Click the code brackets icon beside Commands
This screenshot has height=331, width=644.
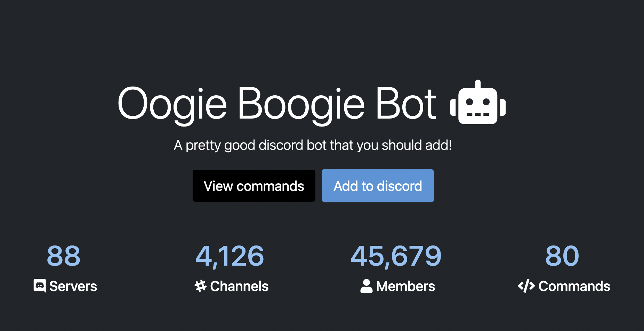click(526, 286)
